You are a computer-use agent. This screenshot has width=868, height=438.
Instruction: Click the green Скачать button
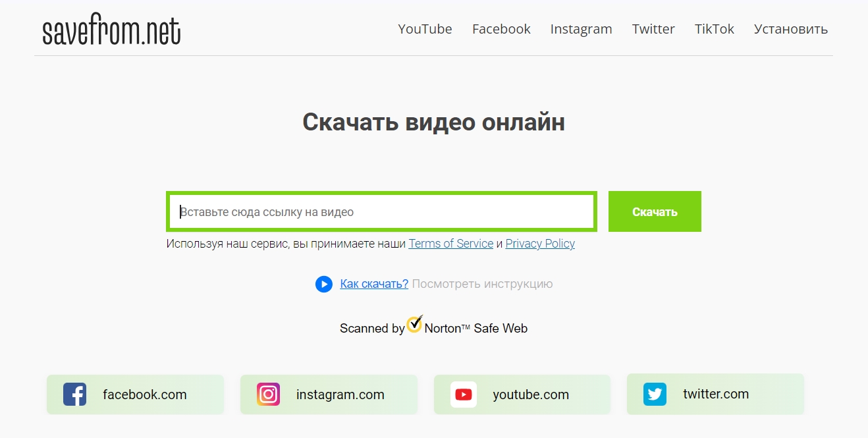point(655,211)
